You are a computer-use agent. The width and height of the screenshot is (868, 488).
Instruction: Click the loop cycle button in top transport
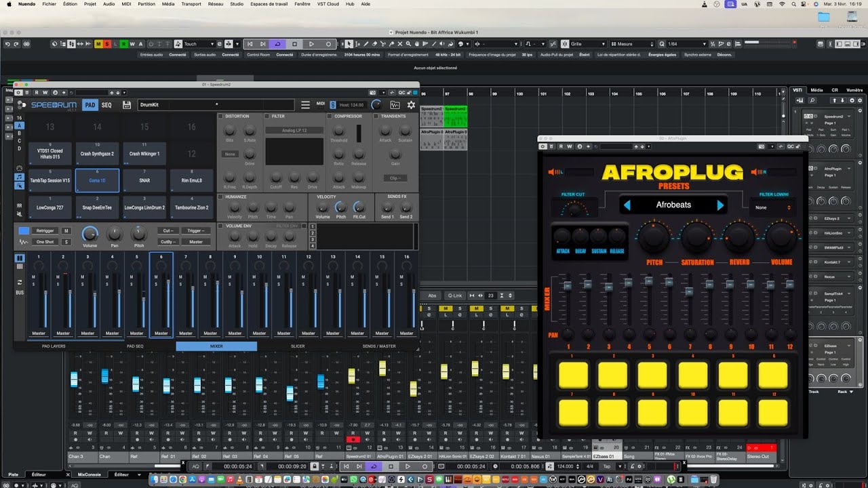277,44
